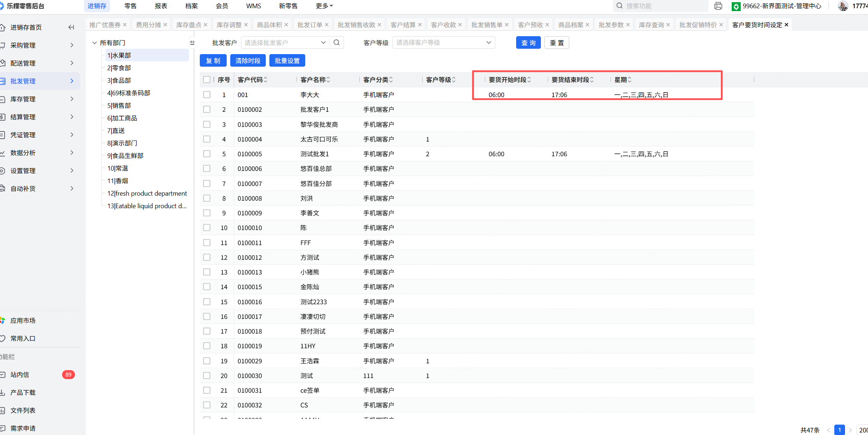Click the 查询 button
868x435 pixels.
pyautogui.click(x=528, y=43)
